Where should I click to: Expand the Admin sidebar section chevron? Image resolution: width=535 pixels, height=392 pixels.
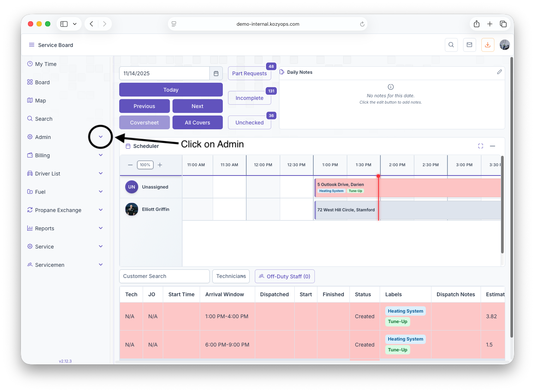click(x=101, y=137)
